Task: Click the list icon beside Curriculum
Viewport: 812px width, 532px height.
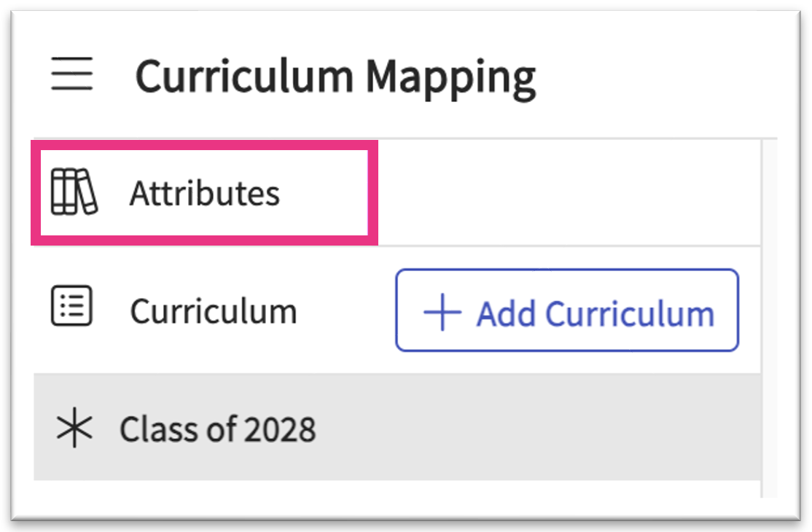Action: point(71,307)
